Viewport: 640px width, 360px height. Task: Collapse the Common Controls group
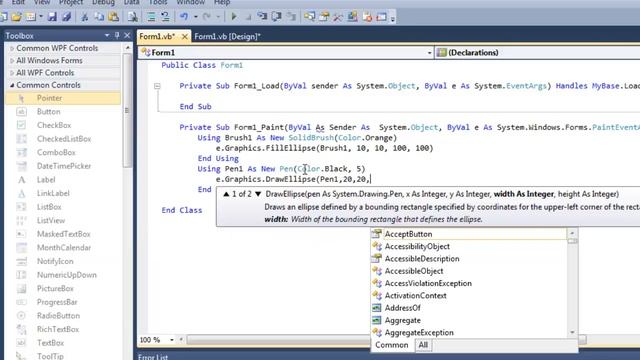click(x=12, y=85)
